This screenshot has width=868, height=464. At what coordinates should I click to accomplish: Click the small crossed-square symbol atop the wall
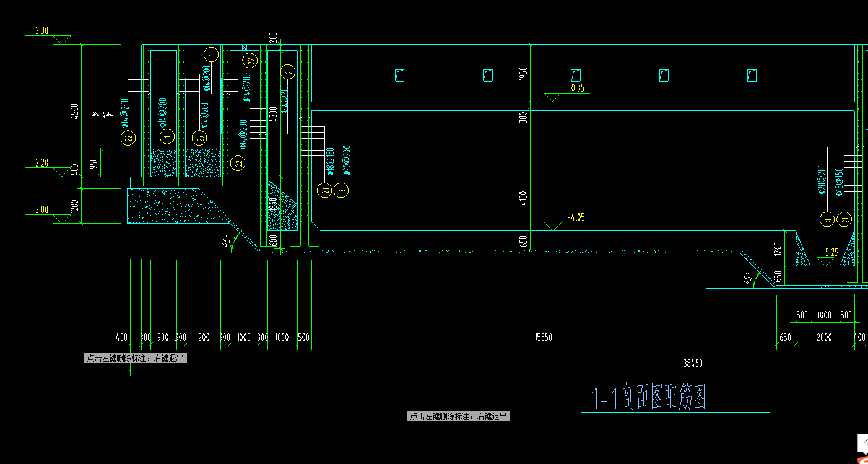245,47
